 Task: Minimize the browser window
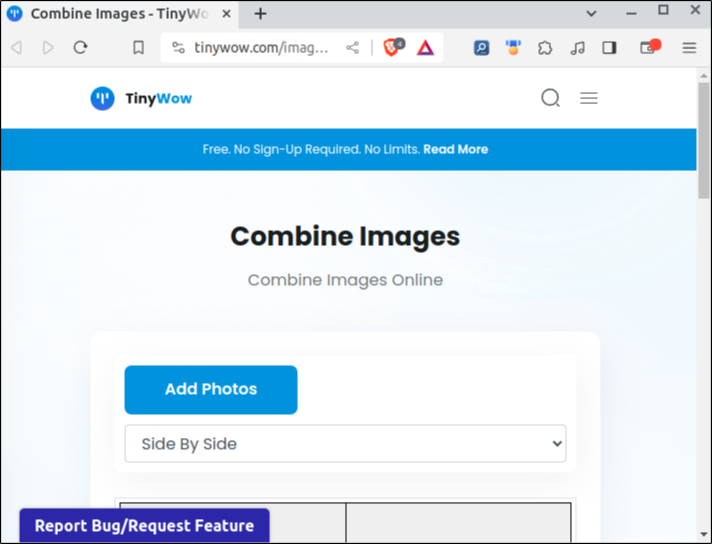631,14
